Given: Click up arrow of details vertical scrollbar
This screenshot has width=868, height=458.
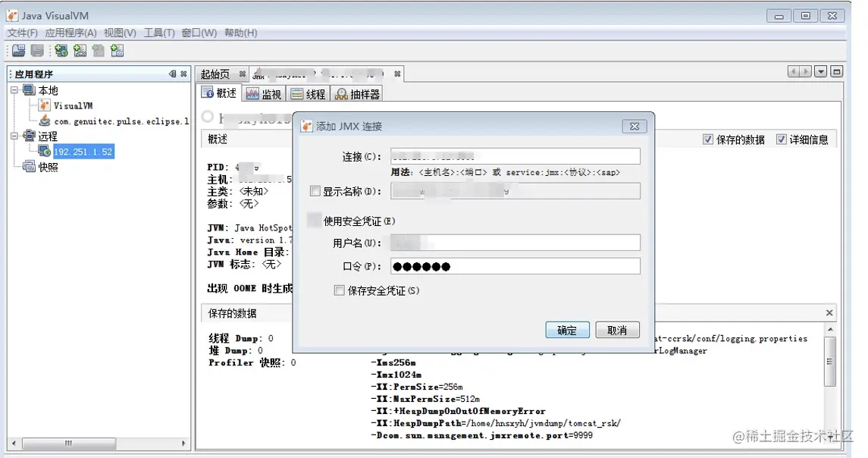Looking at the screenshot, I should point(830,330).
